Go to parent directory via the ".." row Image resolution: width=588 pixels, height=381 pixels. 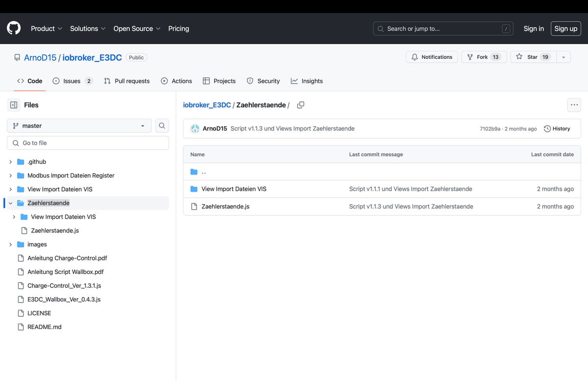(x=204, y=172)
